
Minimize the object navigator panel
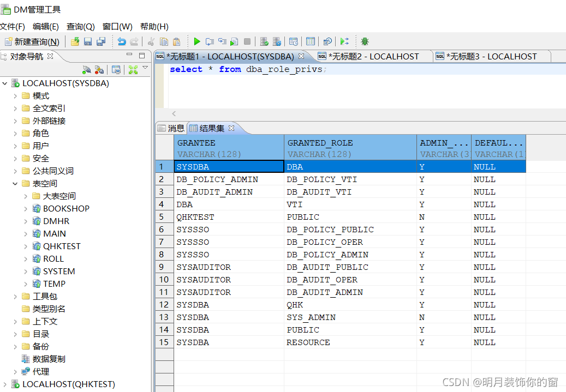(x=129, y=55)
